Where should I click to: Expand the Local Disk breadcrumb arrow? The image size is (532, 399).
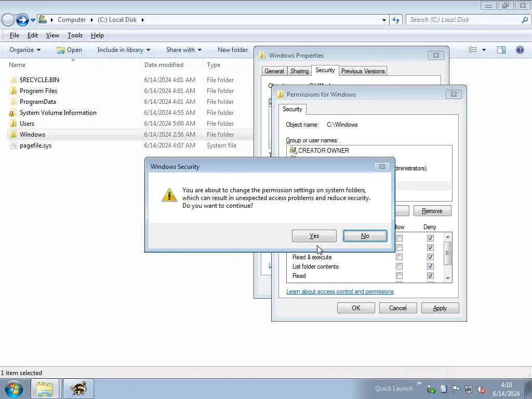142,20
